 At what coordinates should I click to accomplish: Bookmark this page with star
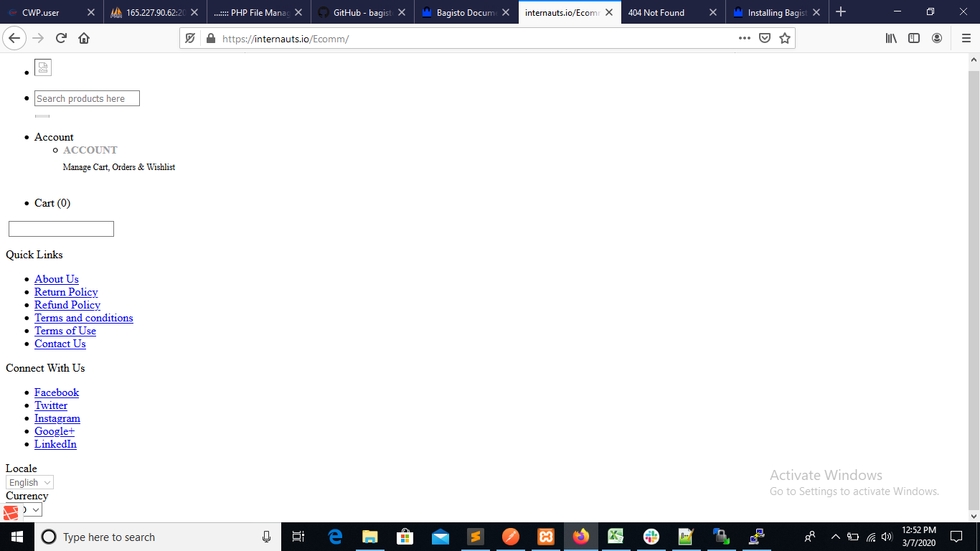(785, 38)
